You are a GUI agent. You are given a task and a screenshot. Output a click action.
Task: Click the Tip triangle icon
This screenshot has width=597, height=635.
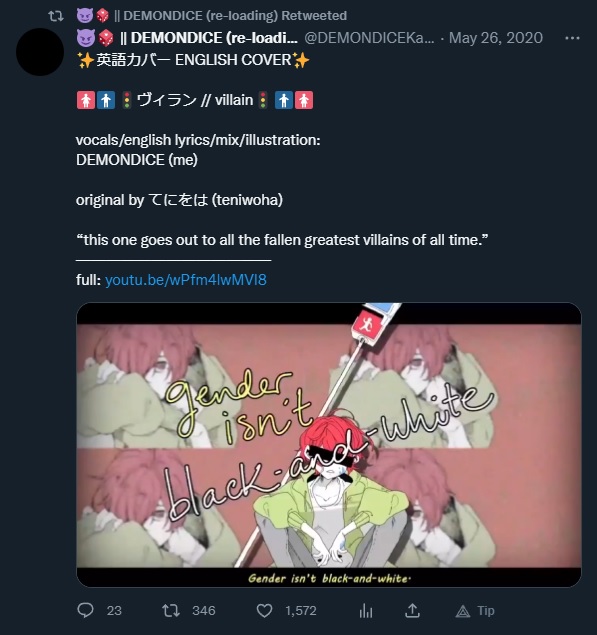(x=463, y=611)
